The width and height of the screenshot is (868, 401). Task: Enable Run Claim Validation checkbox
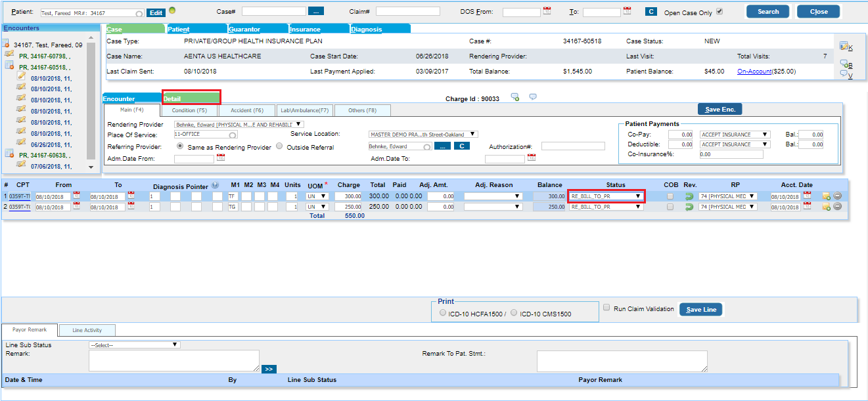(x=606, y=307)
